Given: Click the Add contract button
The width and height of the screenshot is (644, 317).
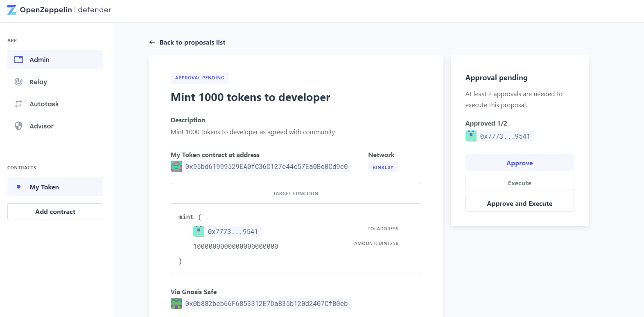Looking at the screenshot, I should pyautogui.click(x=55, y=212).
